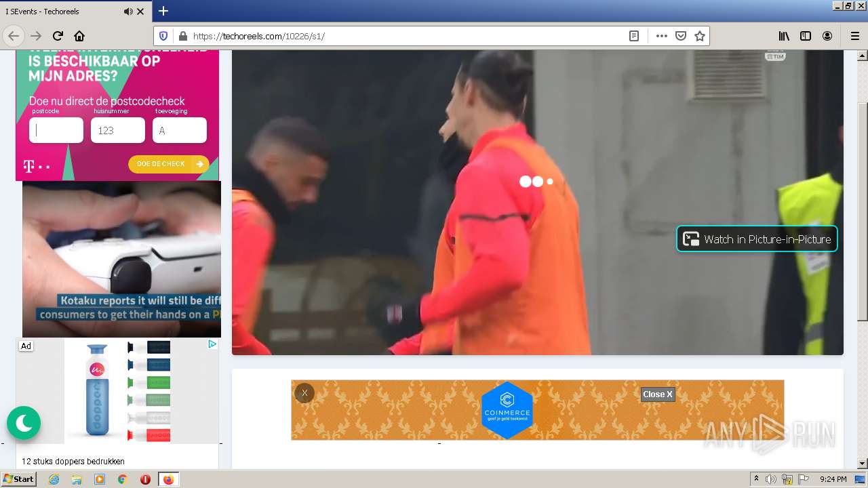Open the Library panel
This screenshot has width=868, height=488.
tap(784, 36)
